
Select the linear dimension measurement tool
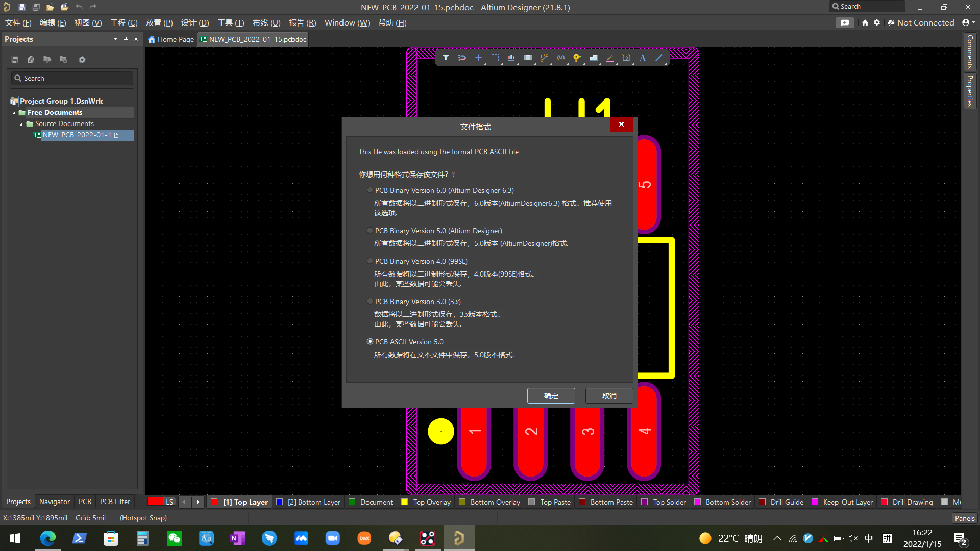(626, 58)
